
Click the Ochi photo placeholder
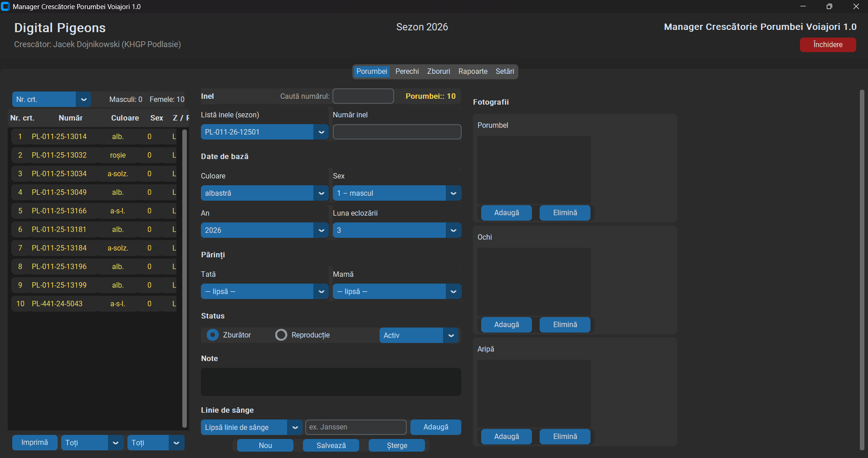click(534, 282)
